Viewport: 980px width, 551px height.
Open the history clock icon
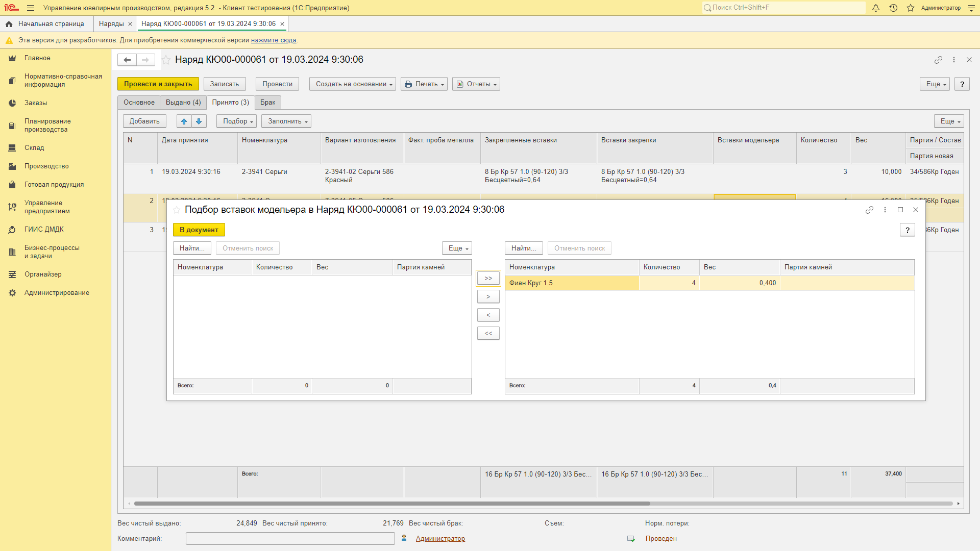[893, 8]
